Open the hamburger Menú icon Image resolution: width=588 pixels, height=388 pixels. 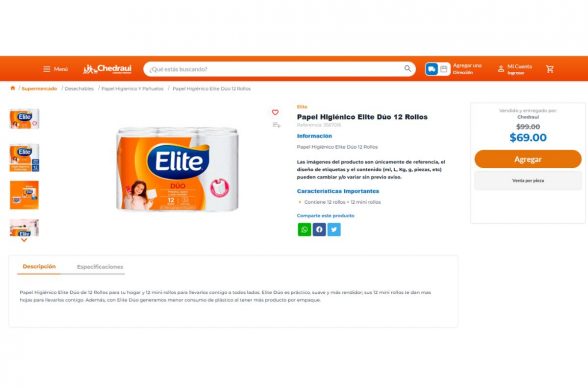(47, 69)
